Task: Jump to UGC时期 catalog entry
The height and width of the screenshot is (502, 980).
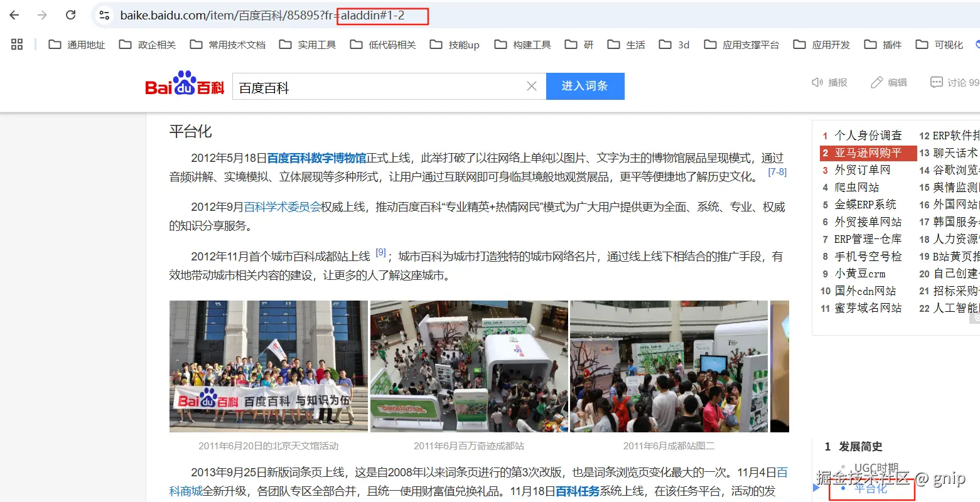Action: click(876, 468)
